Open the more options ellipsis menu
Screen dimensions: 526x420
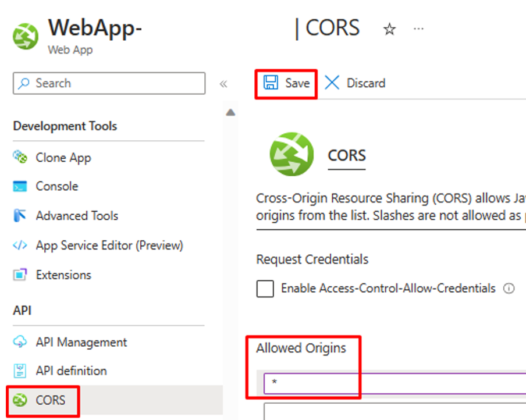[x=418, y=29]
